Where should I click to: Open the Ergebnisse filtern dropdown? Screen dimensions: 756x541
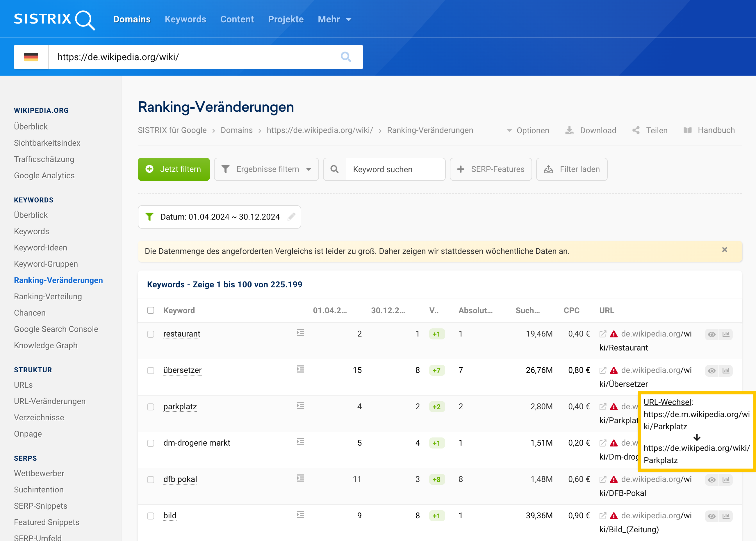266,169
